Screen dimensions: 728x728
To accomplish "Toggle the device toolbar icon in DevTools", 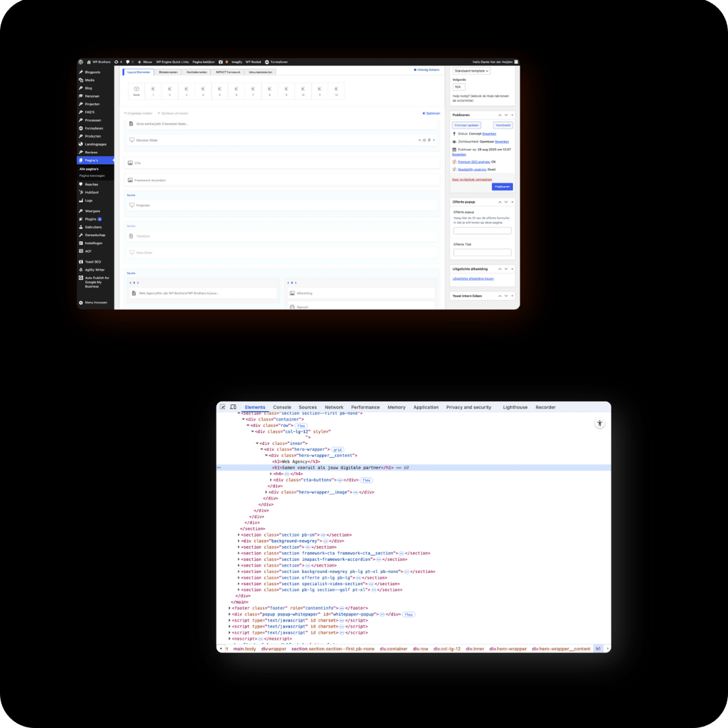I will pos(233,407).
